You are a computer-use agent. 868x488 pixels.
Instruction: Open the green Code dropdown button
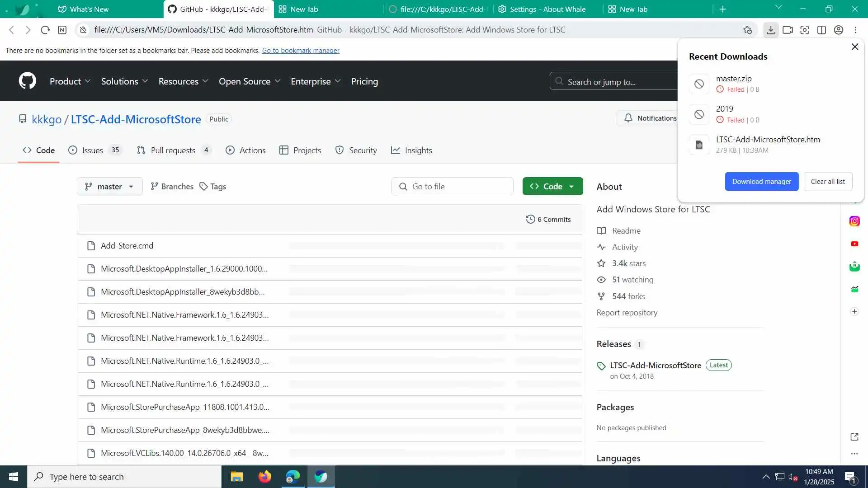tap(552, 186)
